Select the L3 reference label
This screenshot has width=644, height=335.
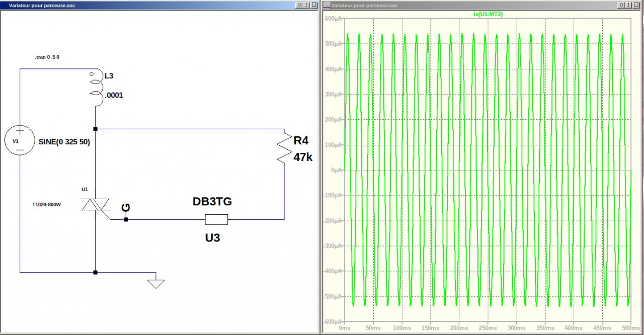pos(109,76)
